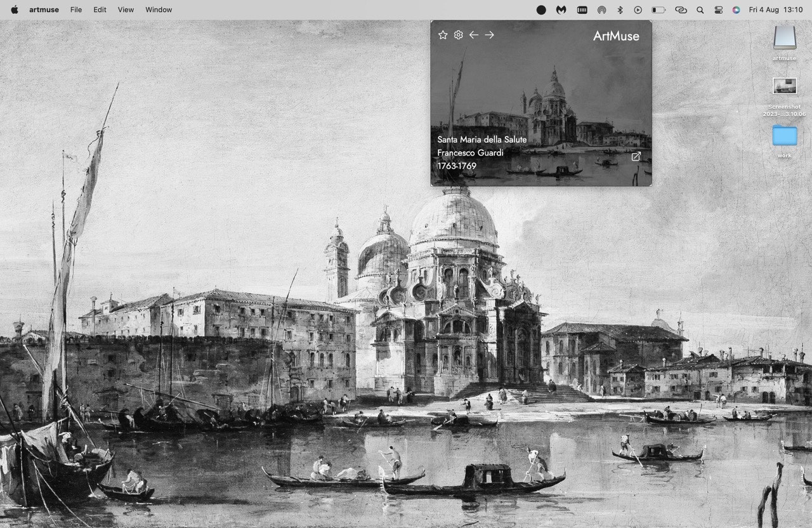
Task: Open Siri from menu bar
Action: [736, 10]
